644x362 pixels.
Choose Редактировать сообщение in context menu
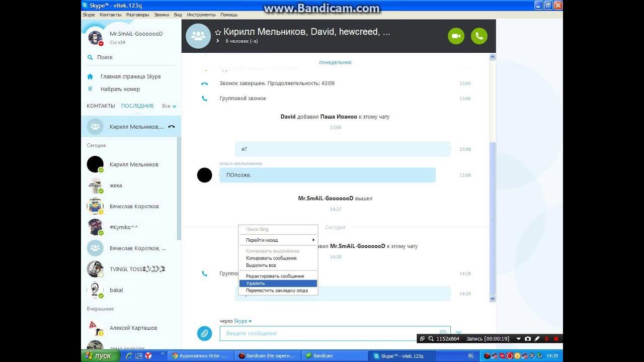(278, 276)
